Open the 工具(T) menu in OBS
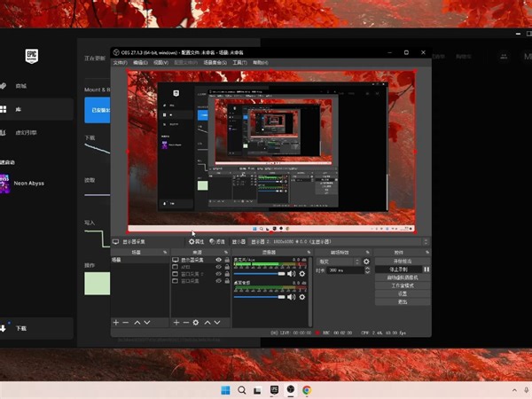The image size is (532, 399). point(239,62)
